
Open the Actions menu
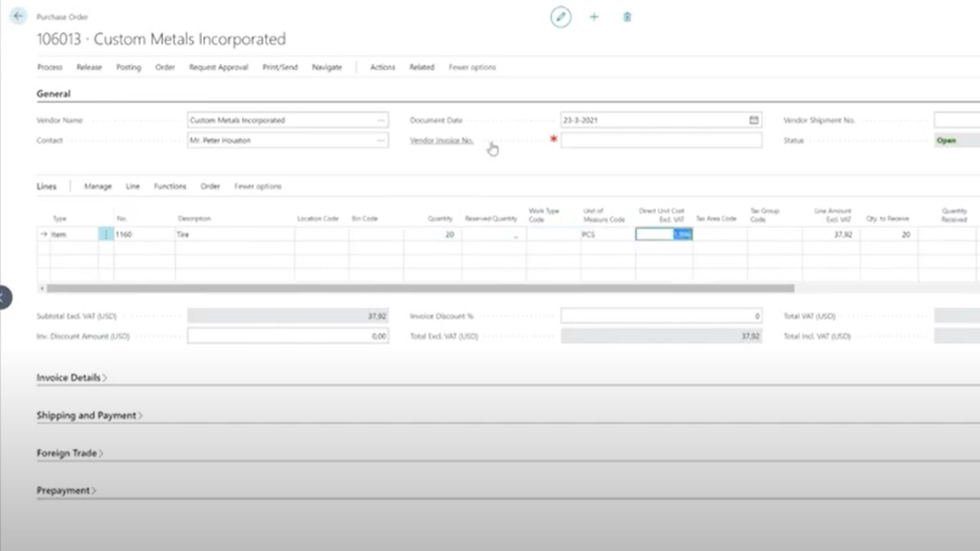pos(383,67)
